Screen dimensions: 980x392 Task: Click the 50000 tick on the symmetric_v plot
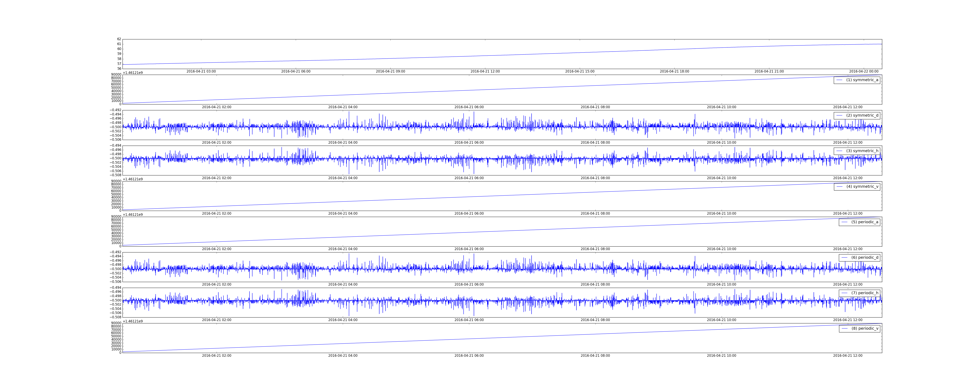(116, 194)
